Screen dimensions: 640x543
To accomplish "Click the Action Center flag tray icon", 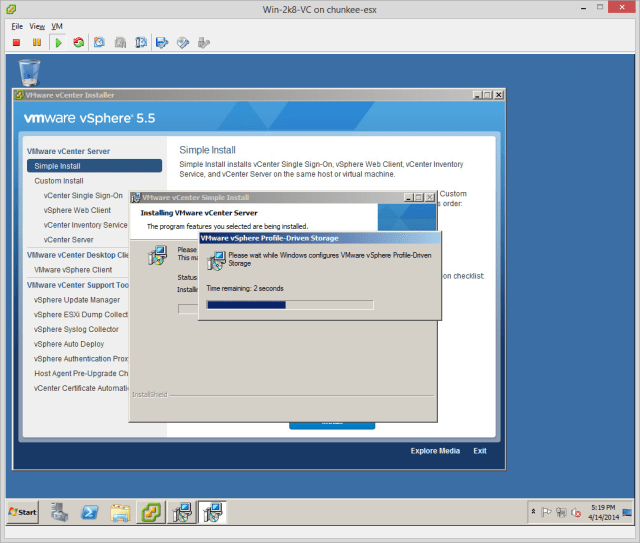I will [x=546, y=512].
